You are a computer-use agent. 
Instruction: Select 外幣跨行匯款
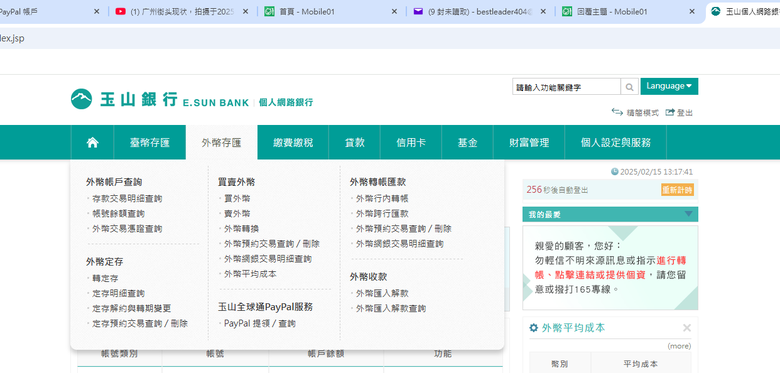(x=382, y=214)
